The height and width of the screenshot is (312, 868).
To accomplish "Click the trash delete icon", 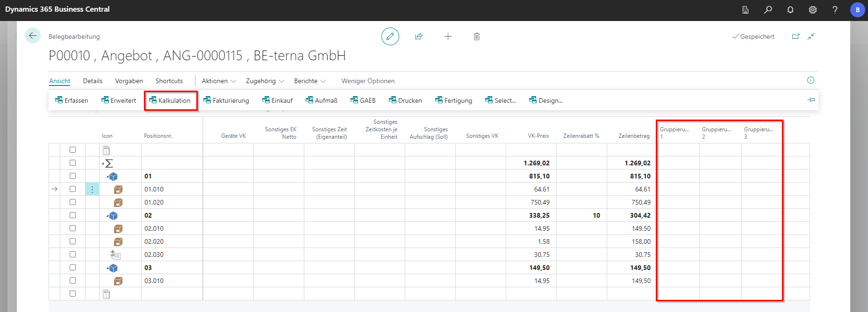I will click(477, 36).
